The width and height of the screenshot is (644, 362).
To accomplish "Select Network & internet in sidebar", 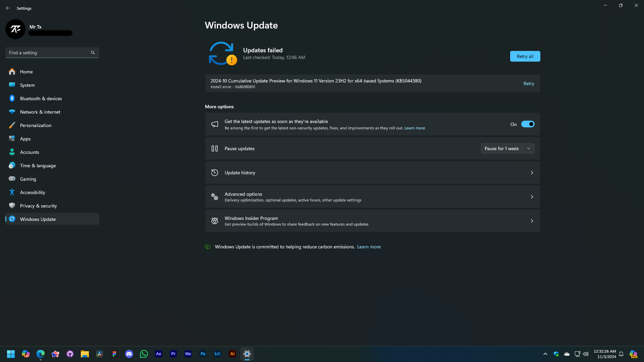I will tap(40, 112).
